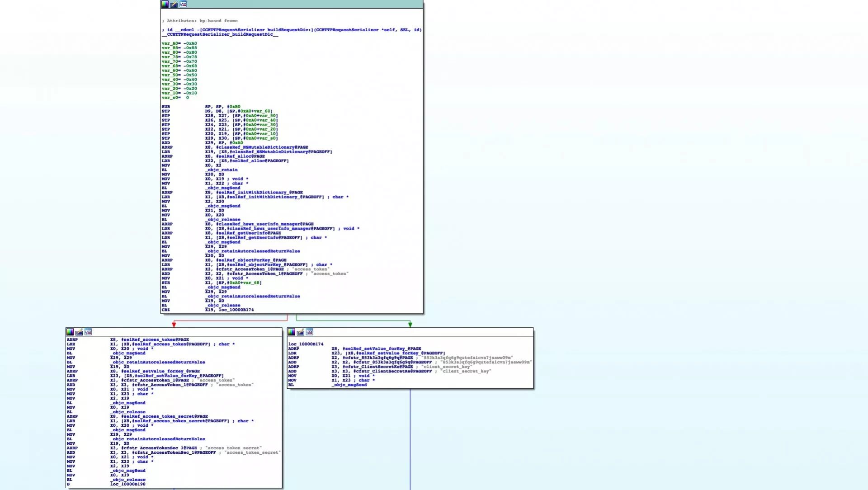This screenshot has height=490, width=868.
Task: Select the loc_10000B174 label line
Action: 306,344
